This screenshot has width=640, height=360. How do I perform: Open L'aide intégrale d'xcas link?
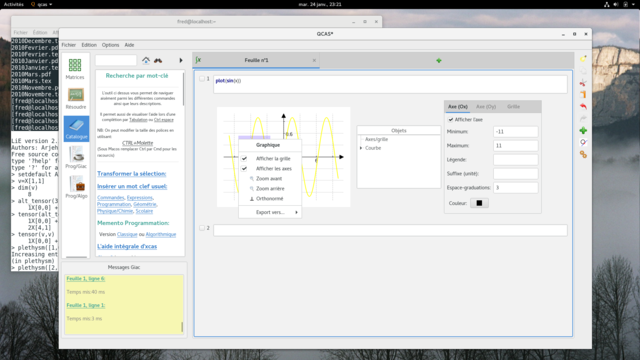click(127, 247)
